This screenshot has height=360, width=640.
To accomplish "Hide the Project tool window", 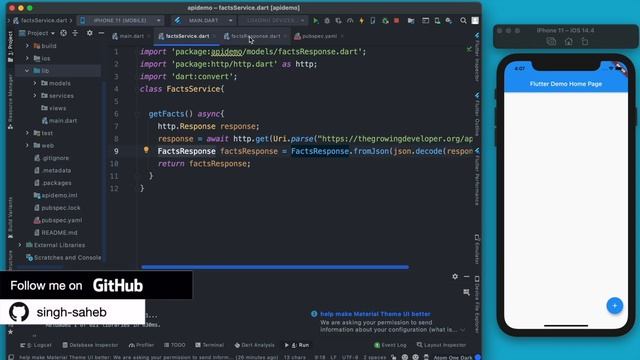I will point(101,33).
